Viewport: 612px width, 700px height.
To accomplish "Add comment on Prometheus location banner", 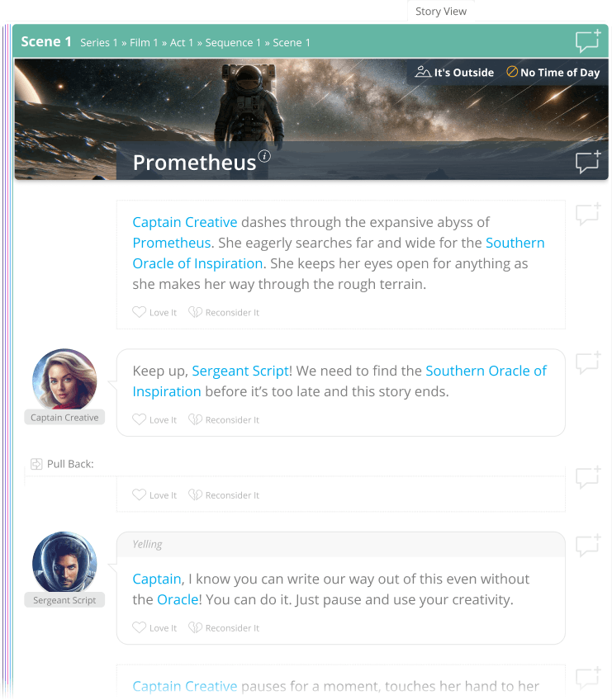I will coord(587,162).
